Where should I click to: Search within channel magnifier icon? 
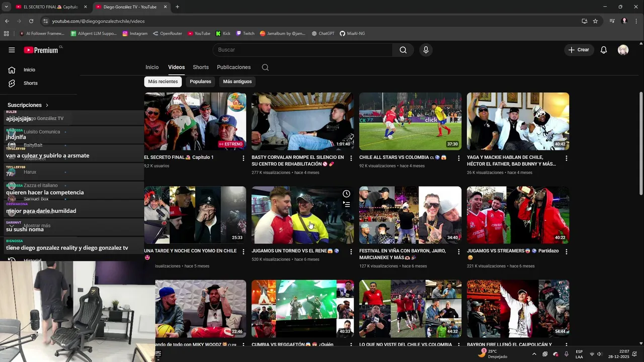265,67
